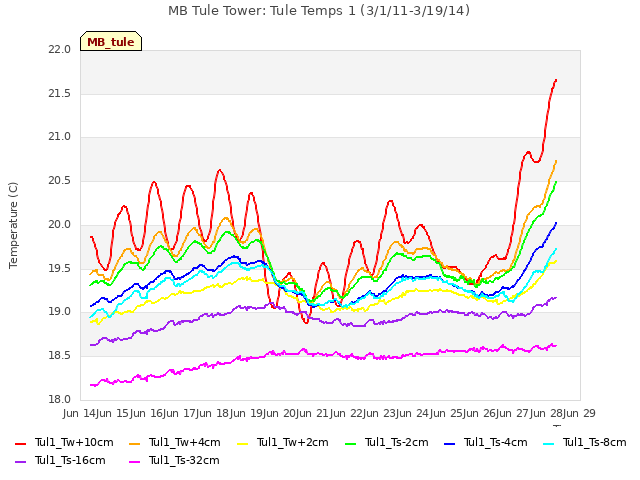Click the Jun 23 x-axis label
This screenshot has width=640, height=480.
click(380, 413)
